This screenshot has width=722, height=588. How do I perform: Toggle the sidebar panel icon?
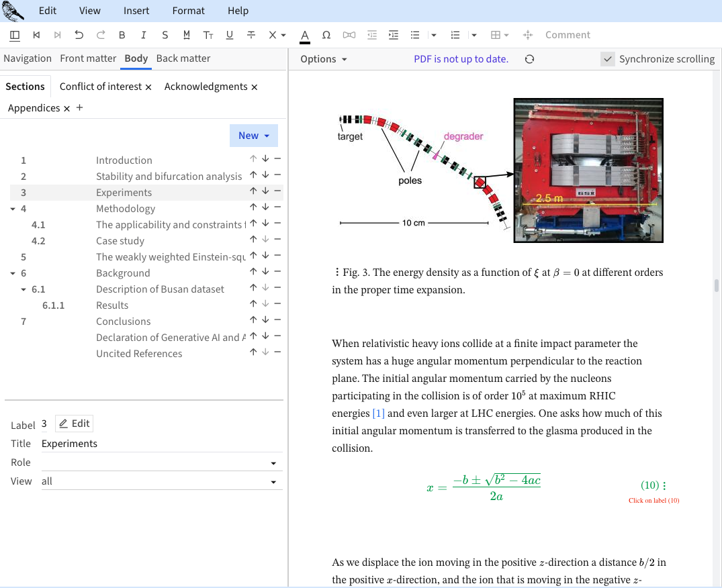(x=15, y=35)
